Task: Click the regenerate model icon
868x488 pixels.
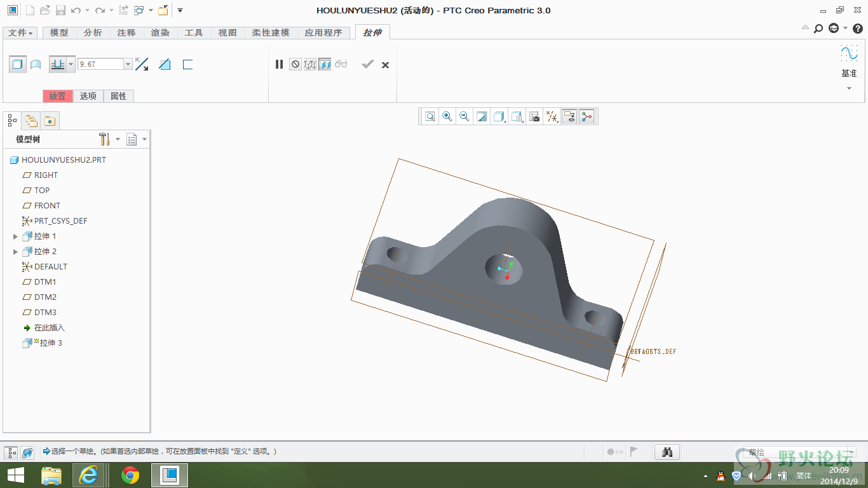Action: [123, 10]
